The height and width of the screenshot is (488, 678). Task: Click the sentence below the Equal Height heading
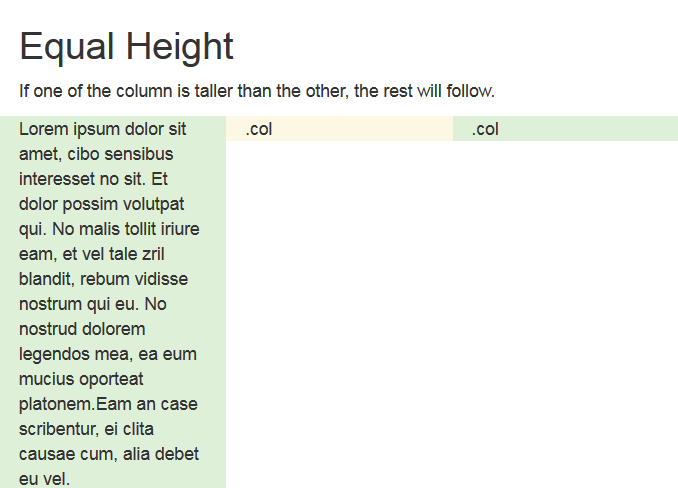[257, 91]
